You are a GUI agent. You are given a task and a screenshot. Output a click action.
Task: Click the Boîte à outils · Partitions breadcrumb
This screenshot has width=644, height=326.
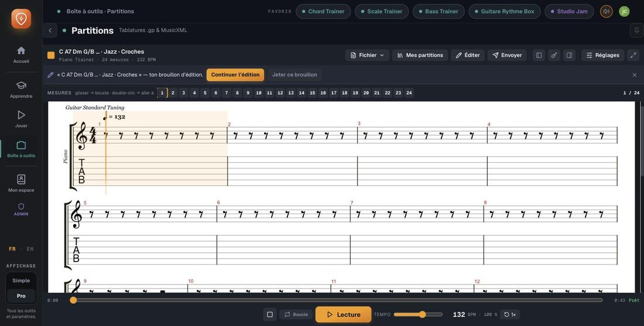[100, 11]
